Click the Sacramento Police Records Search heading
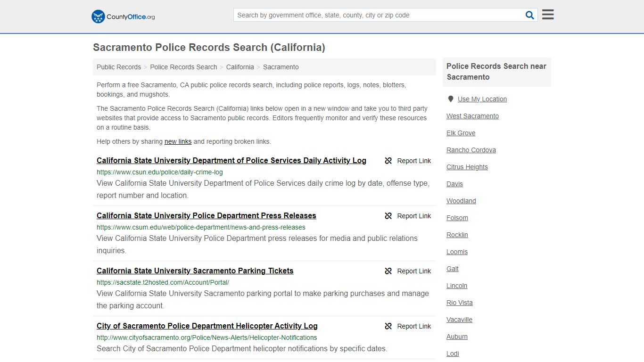The image size is (644, 362). pyautogui.click(x=209, y=47)
